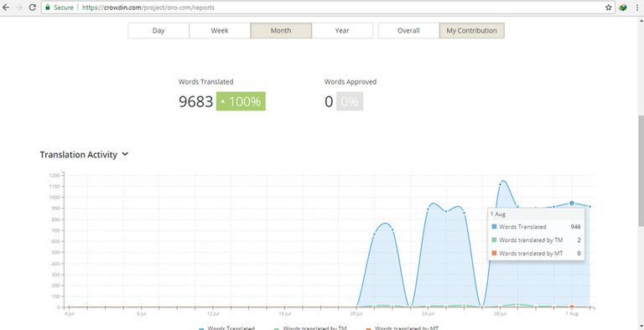Select the My Contribution view
Screen dimensions: 644x330
tap(471, 30)
